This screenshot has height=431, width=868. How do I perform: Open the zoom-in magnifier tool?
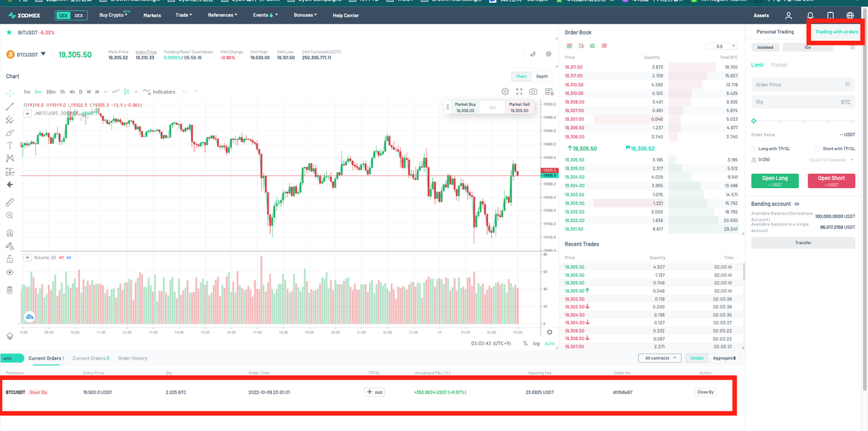point(8,214)
